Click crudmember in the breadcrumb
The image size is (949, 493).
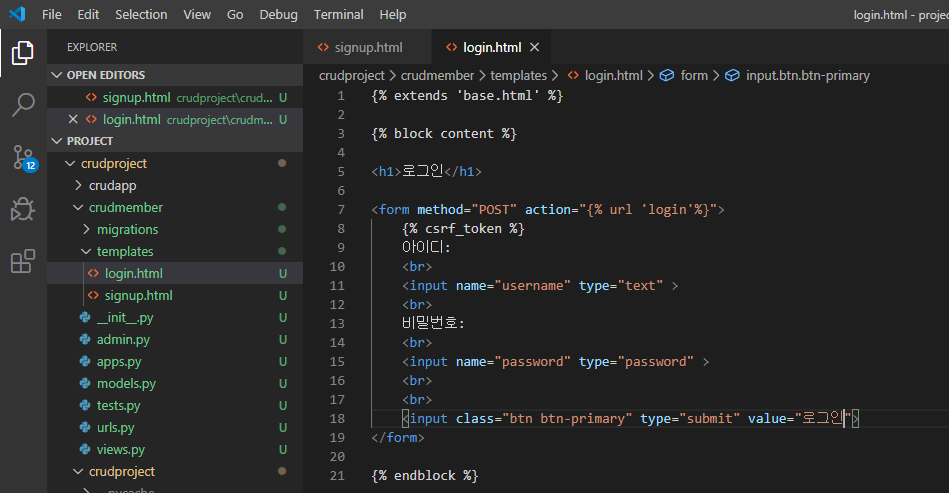pyautogui.click(x=437, y=76)
